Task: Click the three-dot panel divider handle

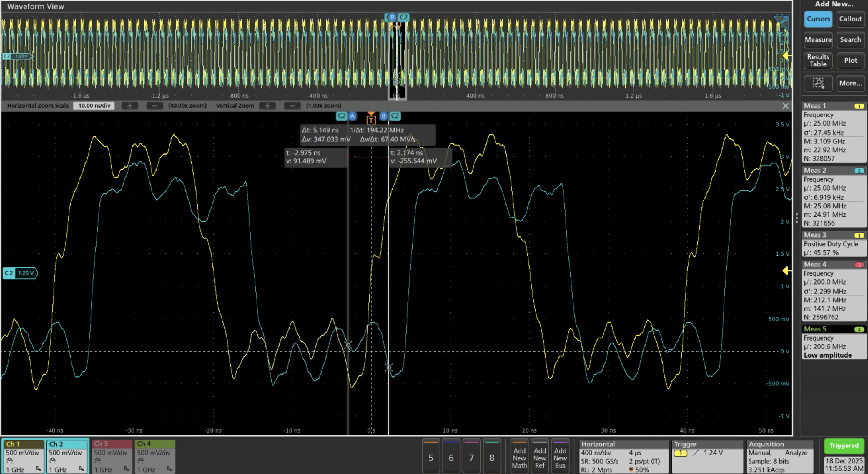Action: tap(797, 218)
